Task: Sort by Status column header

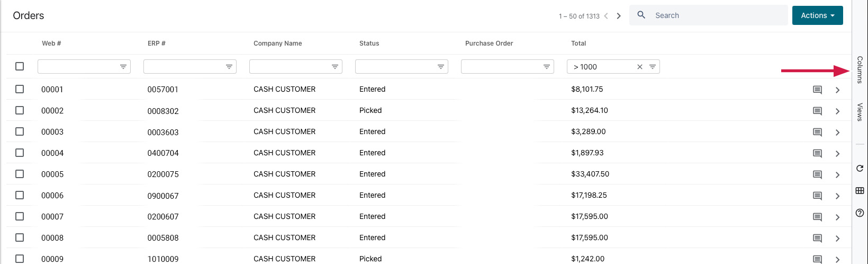Action: click(x=369, y=43)
